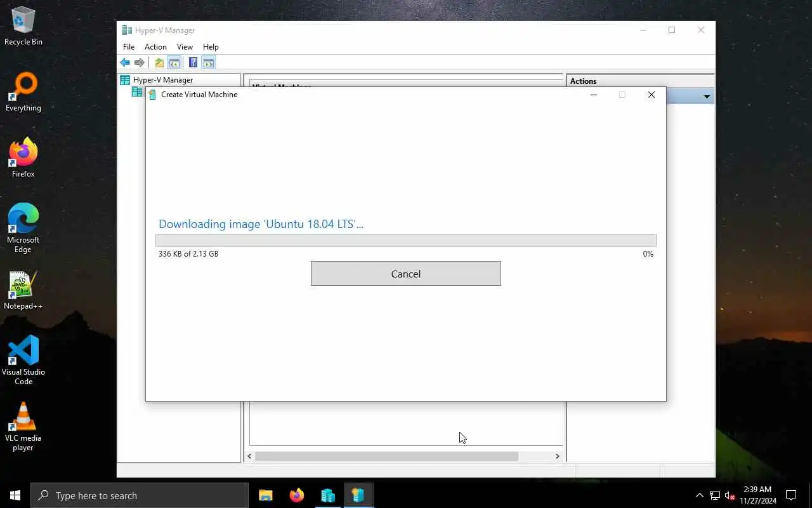Click the 0% progress label
This screenshot has width=812, height=508.
click(648, 253)
